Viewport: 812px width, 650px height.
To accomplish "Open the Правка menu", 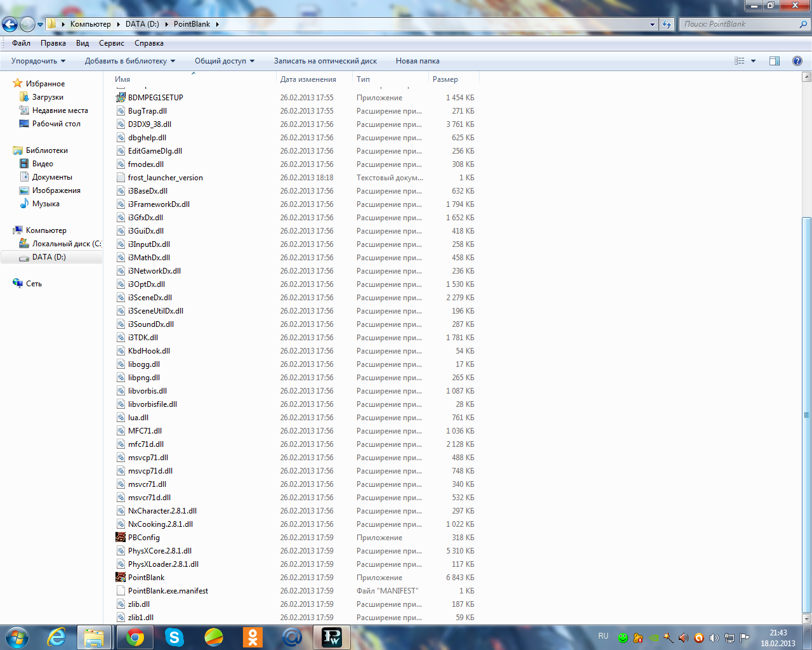I will tap(53, 43).
